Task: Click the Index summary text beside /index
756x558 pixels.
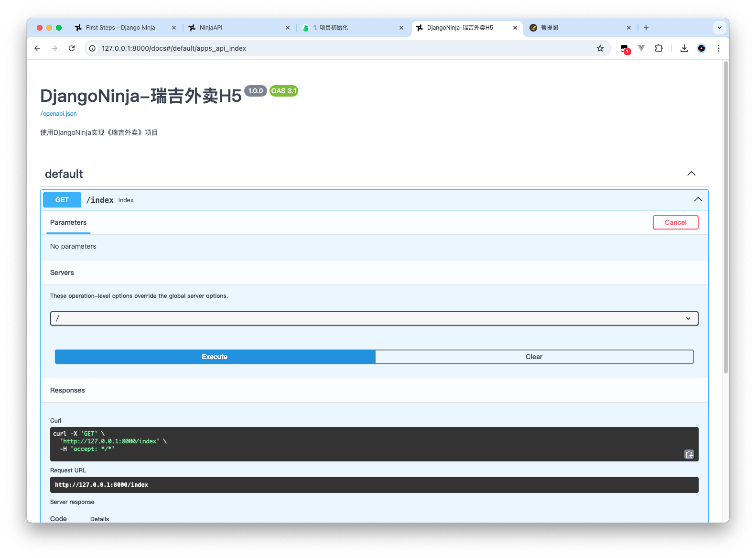Action: 126,200
